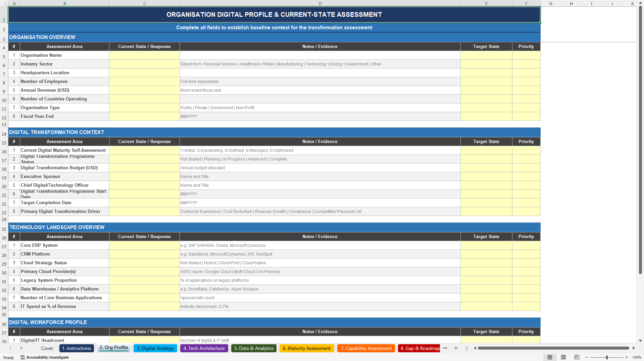Go to next sheet tab arrow
This screenshot has width=644, height=361.
[x=21, y=348]
